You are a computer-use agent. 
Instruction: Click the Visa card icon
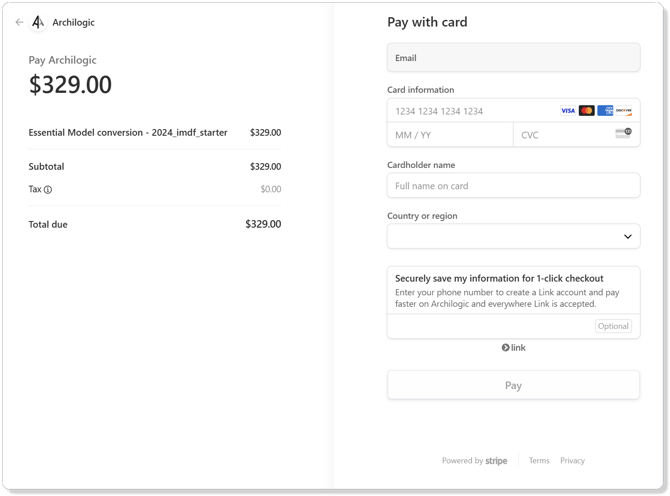pyautogui.click(x=568, y=111)
